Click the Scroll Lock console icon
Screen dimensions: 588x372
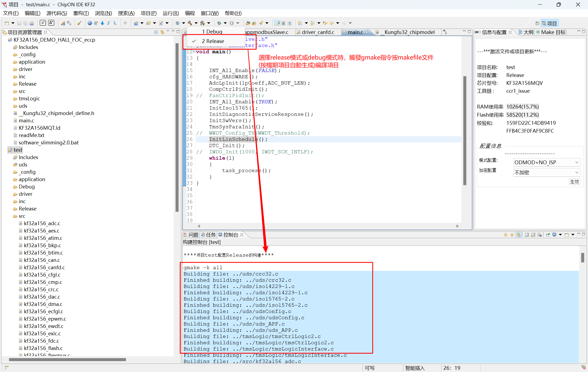[x=533, y=235]
